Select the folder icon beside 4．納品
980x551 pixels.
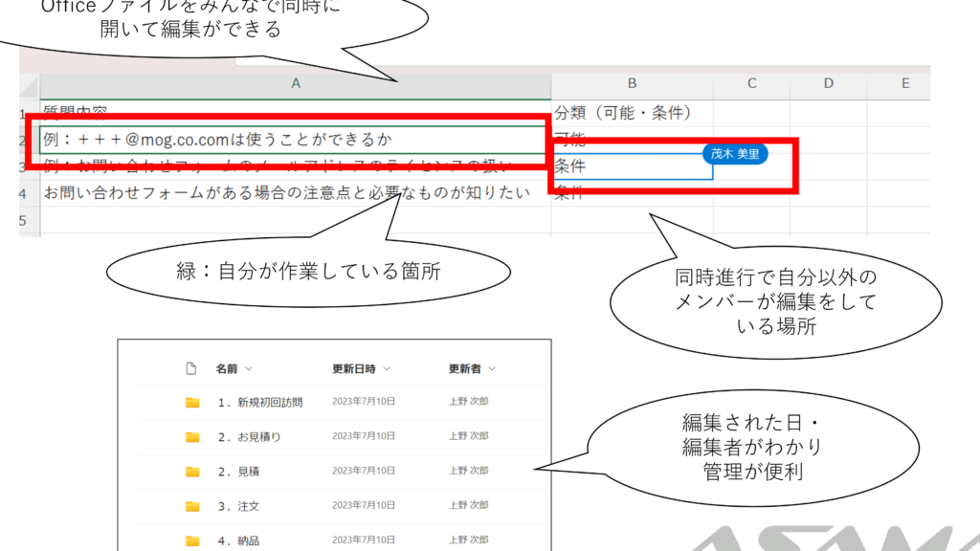pos(192,540)
